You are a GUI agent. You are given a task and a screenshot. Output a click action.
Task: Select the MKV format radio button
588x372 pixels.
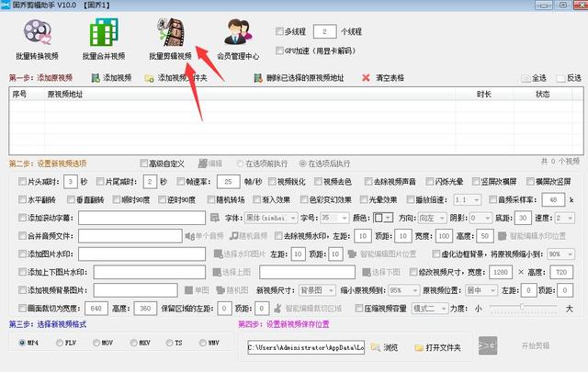tap(133, 343)
